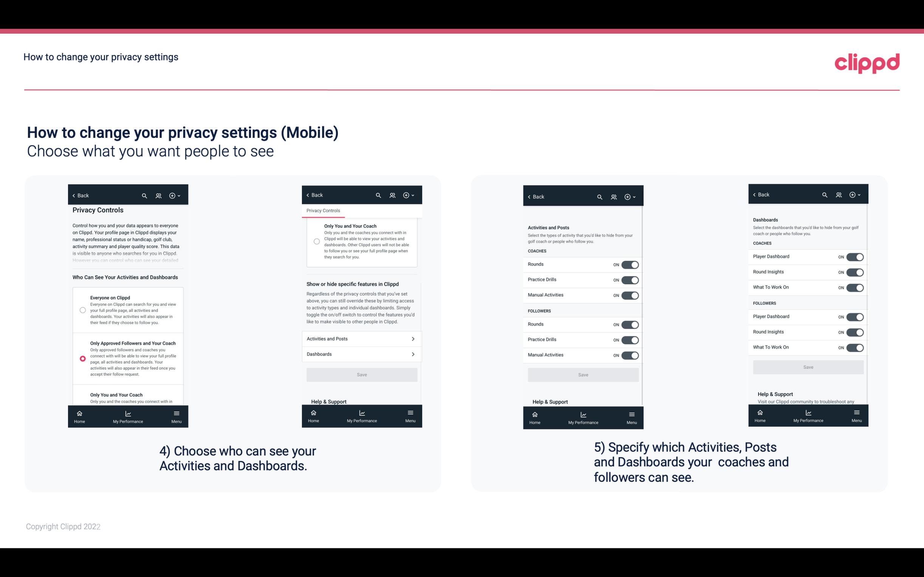This screenshot has height=577, width=924.
Task: Disable Player Dashboard for Followers
Action: [855, 316]
